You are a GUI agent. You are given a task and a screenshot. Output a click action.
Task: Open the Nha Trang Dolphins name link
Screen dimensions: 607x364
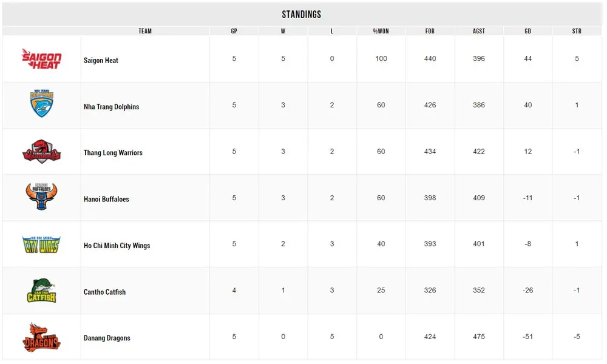pos(111,107)
